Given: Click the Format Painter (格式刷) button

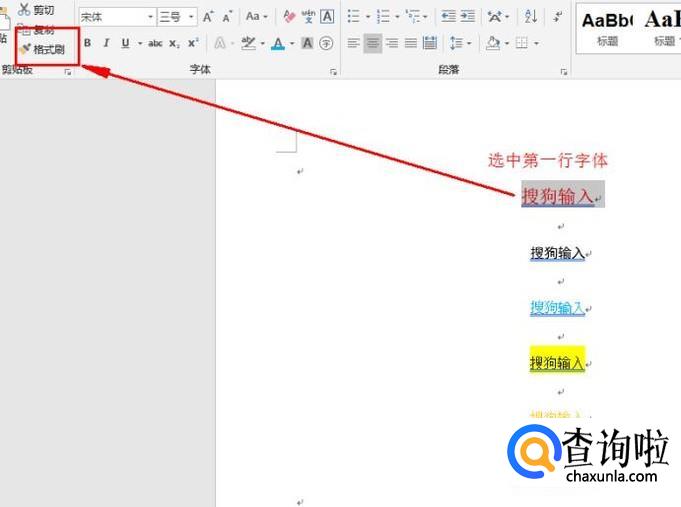Looking at the screenshot, I should point(43,49).
